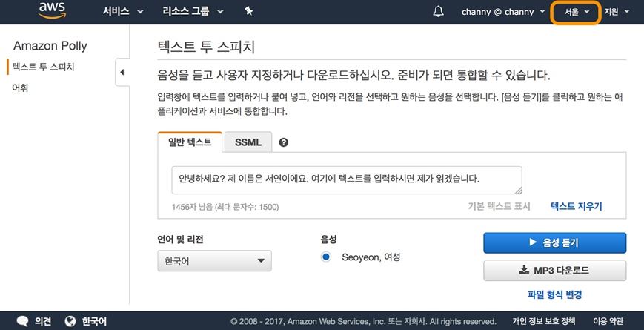Click the 의견 feedback speech bubble icon
644x330 pixels.
pyautogui.click(x=22, y=321)
